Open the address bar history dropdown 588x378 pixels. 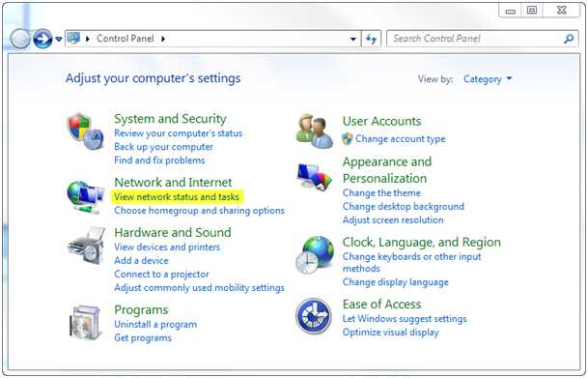[352, 39]
